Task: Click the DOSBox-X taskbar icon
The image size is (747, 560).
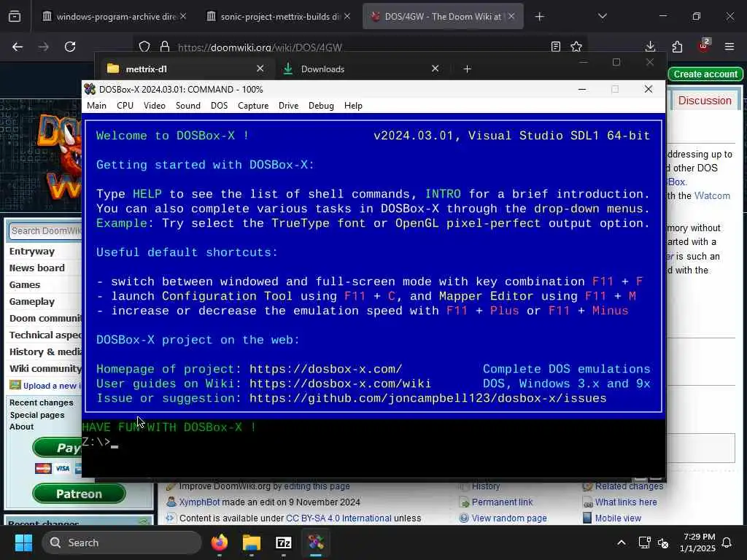Action: pos(315,542)
